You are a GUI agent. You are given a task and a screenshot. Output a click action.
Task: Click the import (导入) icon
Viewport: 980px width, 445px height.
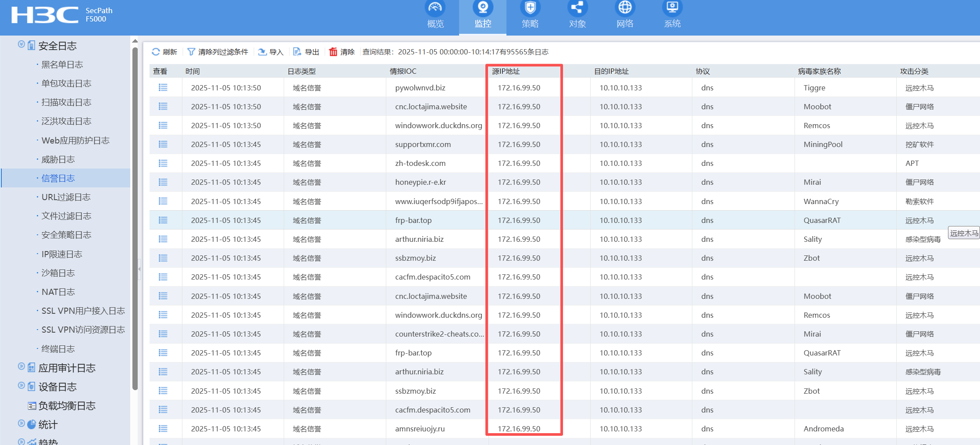pos(262,52)
